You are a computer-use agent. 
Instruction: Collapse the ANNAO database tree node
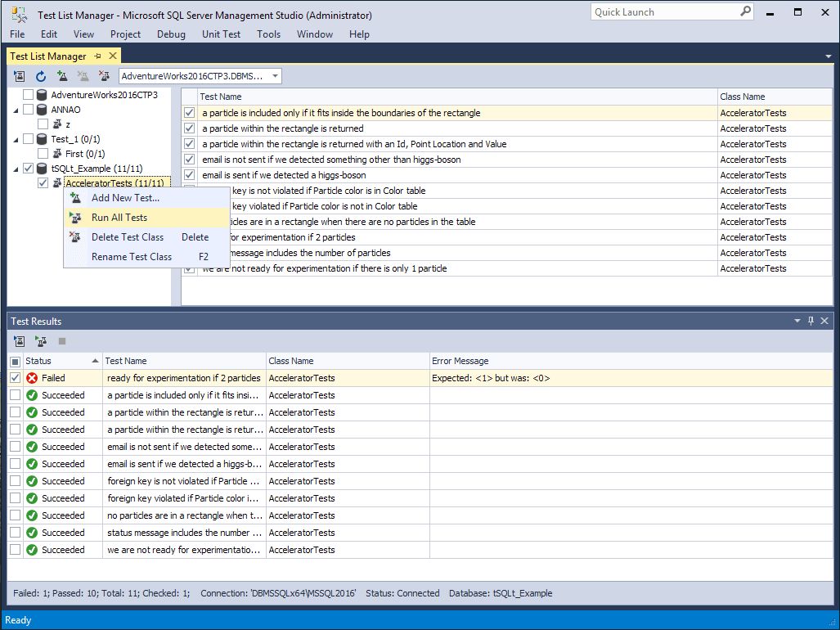click(x=16, y=110)
